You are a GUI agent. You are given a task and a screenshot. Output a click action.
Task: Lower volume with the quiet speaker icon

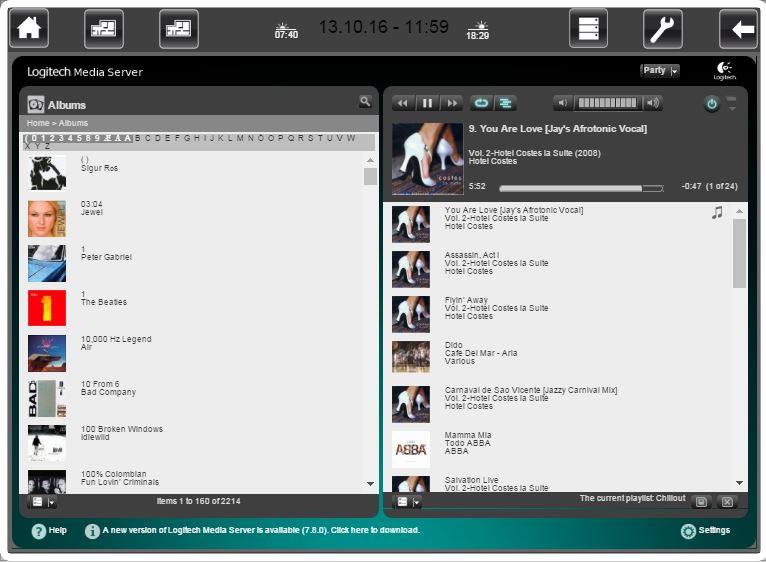(563, 103)
